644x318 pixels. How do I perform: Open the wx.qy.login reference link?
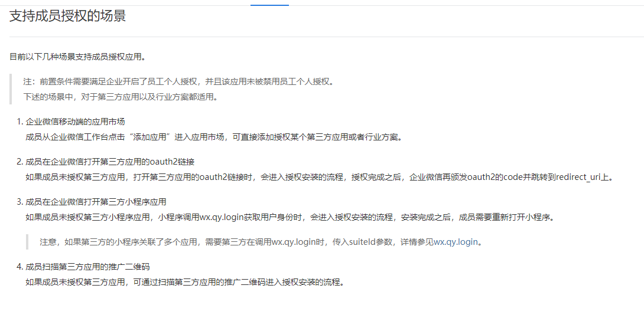click(456, 242)
